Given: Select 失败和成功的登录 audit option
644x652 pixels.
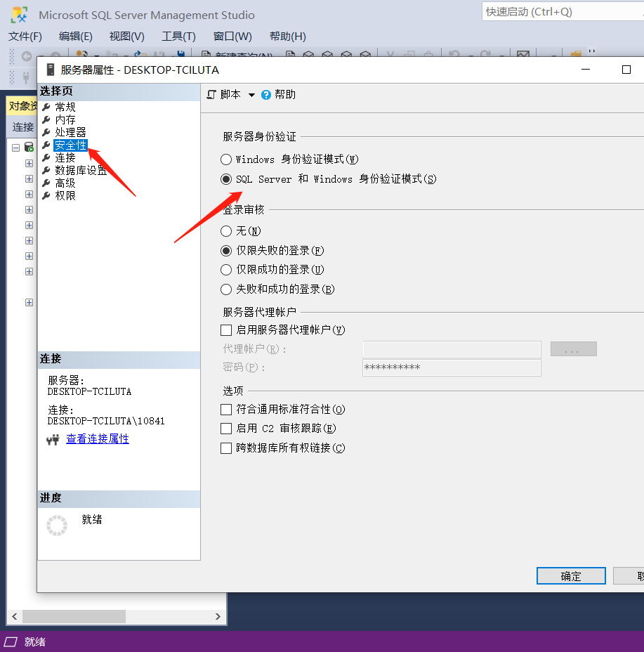Looking at the screenshot, I should click(x=225, y=289).
